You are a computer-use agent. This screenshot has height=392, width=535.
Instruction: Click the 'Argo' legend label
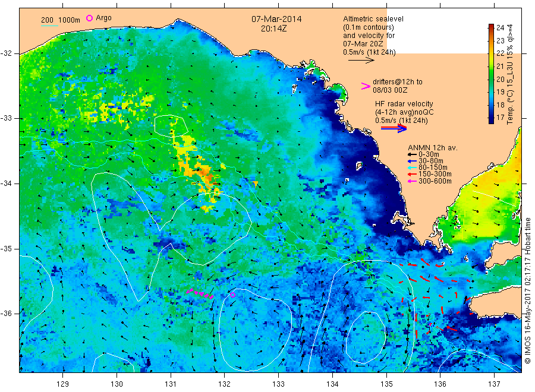(x=103, y=18)
